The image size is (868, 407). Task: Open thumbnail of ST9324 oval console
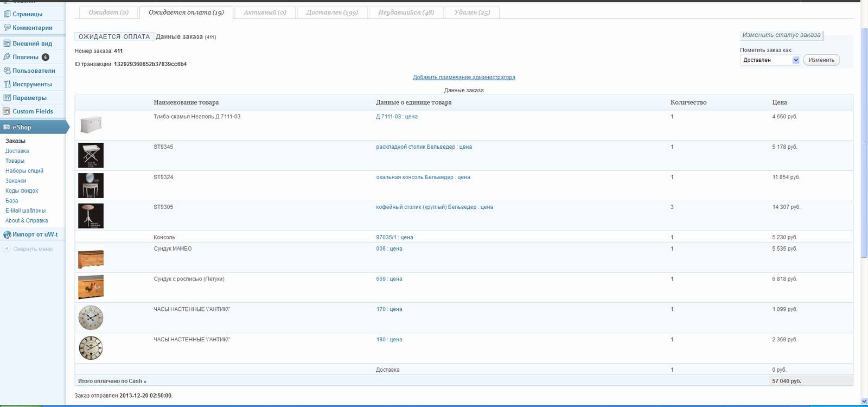[91, 186]
